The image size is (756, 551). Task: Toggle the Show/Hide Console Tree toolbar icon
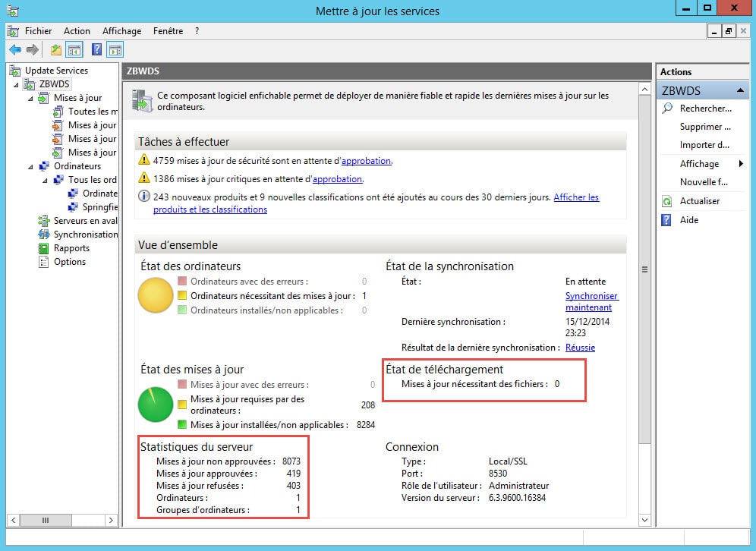[x=74, y=50]
